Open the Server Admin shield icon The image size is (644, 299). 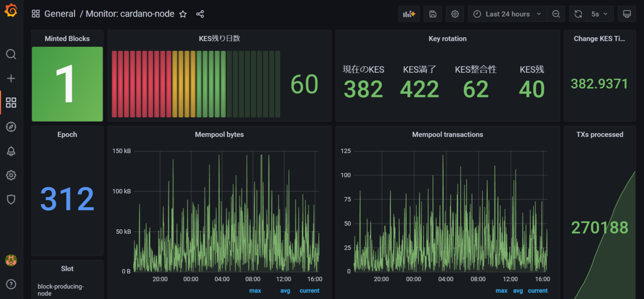pos(11,199)
